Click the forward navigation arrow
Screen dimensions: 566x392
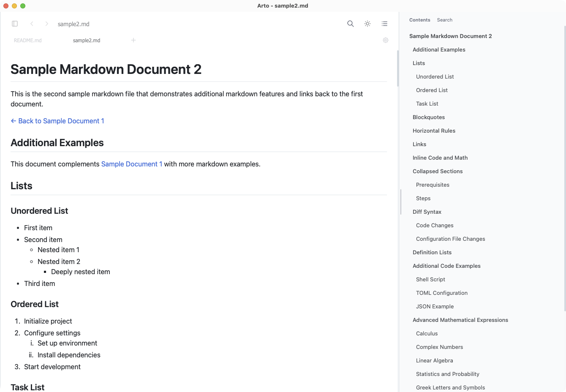coord(46,24)
